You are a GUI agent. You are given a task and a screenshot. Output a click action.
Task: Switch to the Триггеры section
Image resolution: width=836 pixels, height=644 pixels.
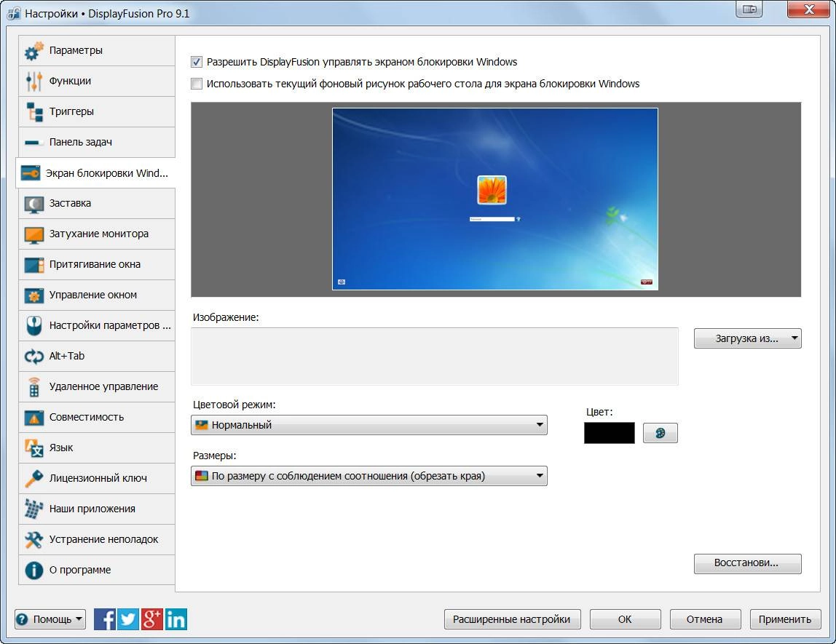click(x=97, y=111)
